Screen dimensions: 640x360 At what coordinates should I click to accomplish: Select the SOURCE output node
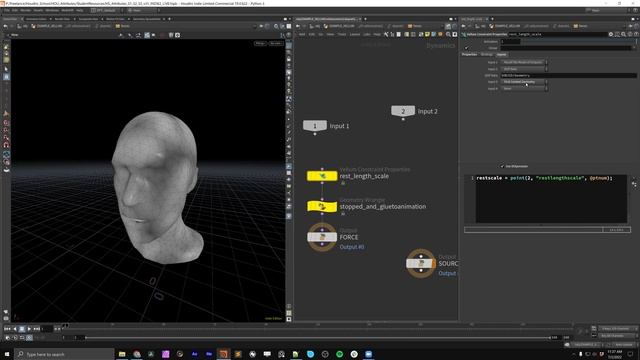point(421,263)
